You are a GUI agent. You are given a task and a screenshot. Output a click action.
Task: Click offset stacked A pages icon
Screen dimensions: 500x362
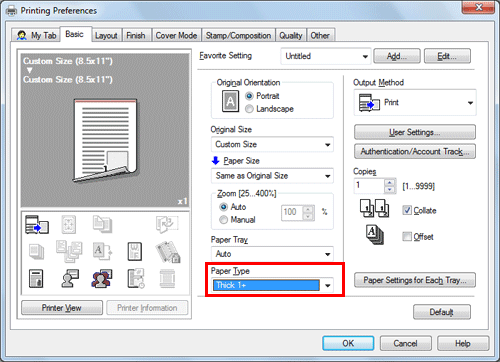pyautogui.click(x=375, y=235)
